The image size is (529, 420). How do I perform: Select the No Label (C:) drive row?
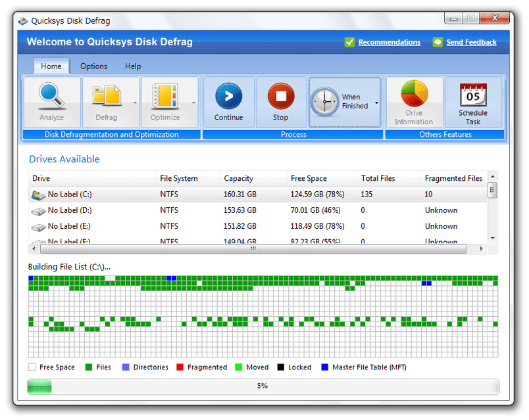pos(258,194)
